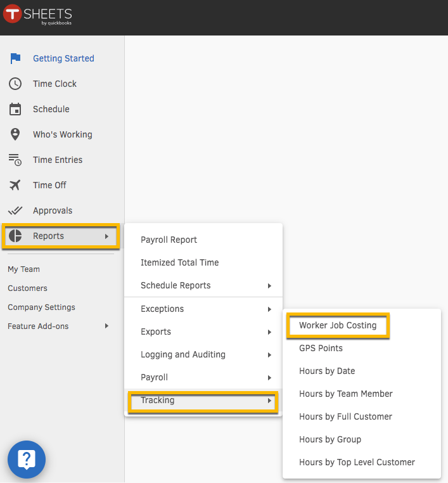
Task: Click the Getting Started flag icon
Action: (15, 58)
